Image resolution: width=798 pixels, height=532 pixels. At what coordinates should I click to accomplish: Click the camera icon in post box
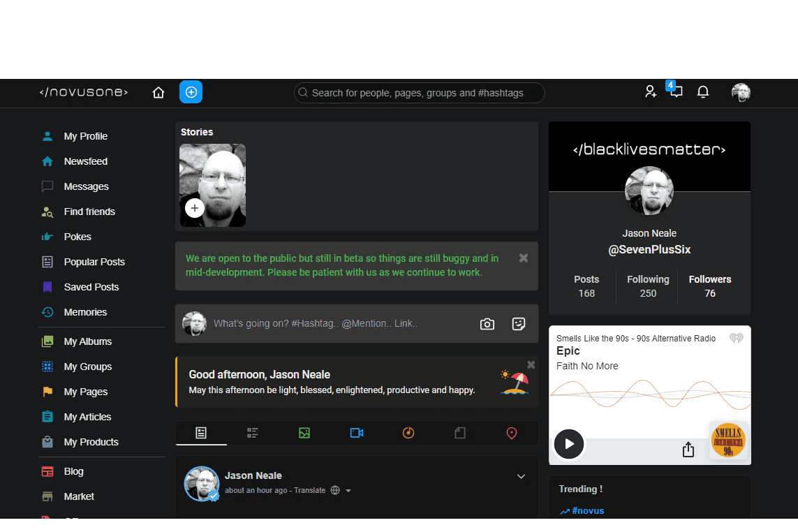tap(487, 324)
